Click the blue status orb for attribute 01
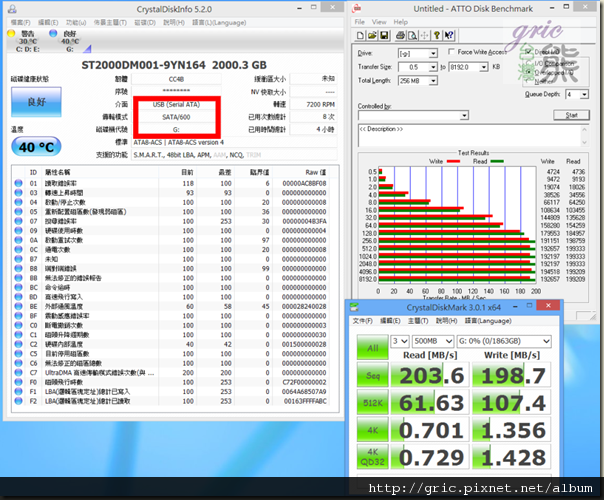This screenshot has width=604, height=500. pyautogui.click(x=19, y=183)
